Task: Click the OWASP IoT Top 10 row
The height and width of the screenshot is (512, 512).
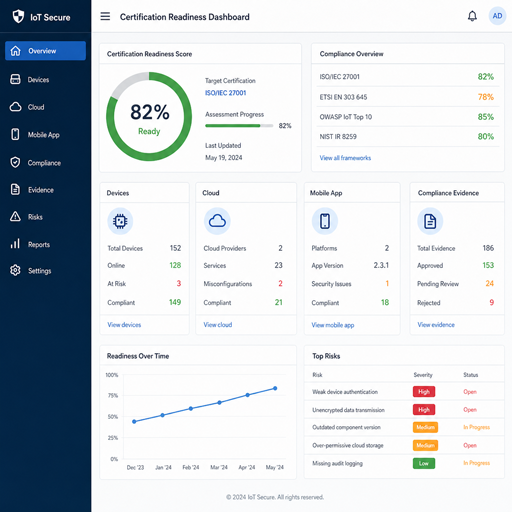Action: 408,117
